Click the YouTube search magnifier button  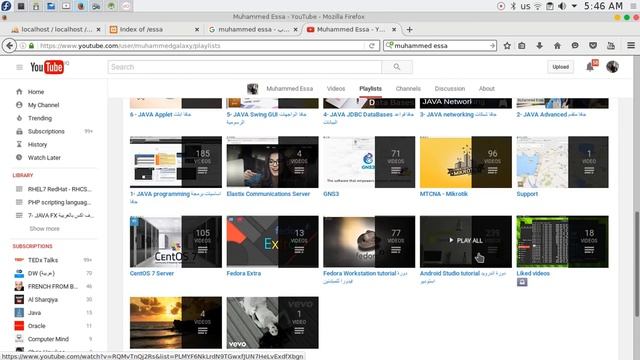[397, 67]
